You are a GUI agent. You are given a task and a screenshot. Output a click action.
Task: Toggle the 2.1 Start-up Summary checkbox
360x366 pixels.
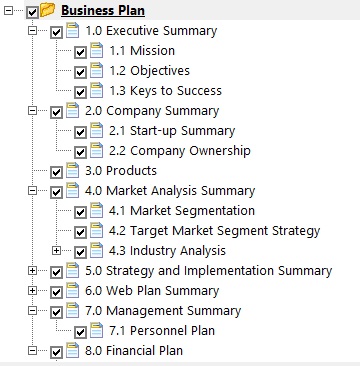point(80,132)
